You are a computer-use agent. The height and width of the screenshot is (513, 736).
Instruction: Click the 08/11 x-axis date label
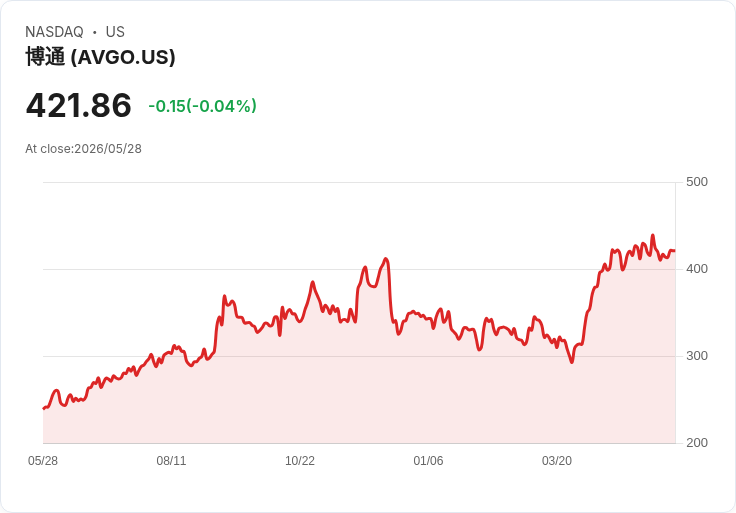click(x=171, y=461)
